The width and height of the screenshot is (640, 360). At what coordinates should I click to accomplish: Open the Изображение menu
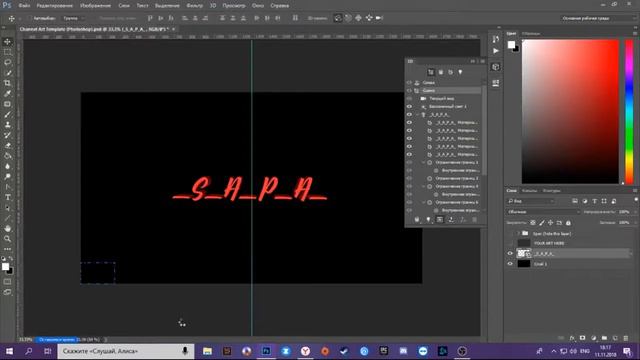coord(96,6)
